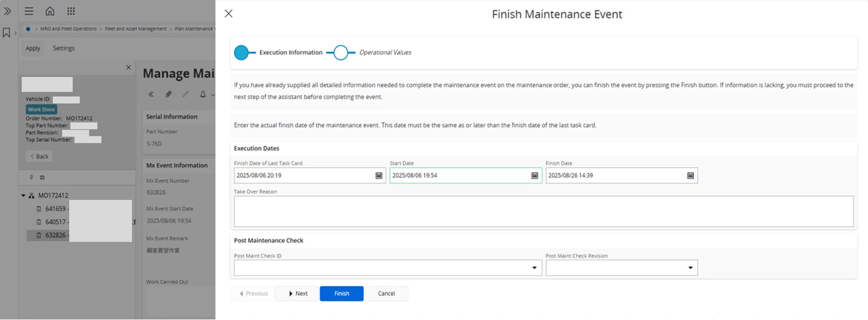The width and height of the screenshot is (868, 320).
Task: Open the apps grid launcher
Action: (x=71, y=11)
